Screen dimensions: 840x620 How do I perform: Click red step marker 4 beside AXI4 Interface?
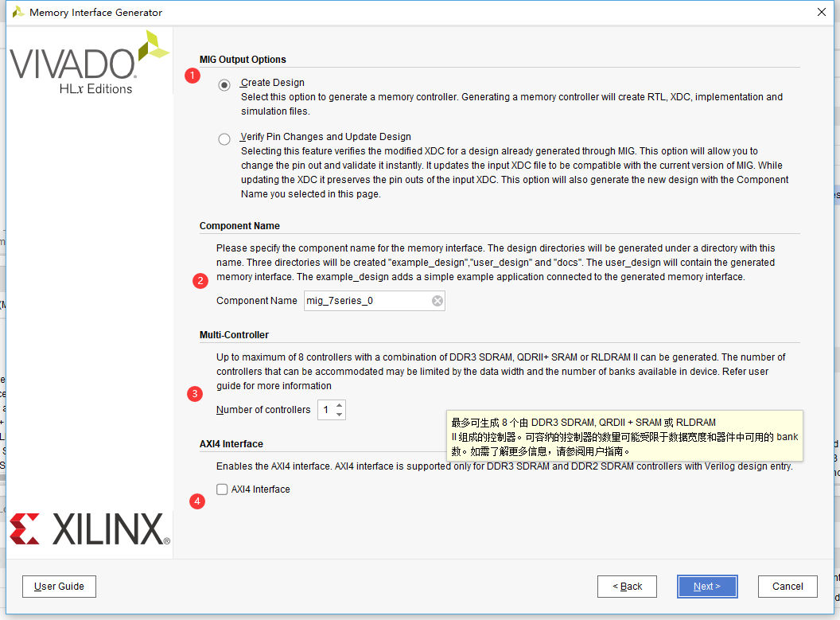click(196, 501)
